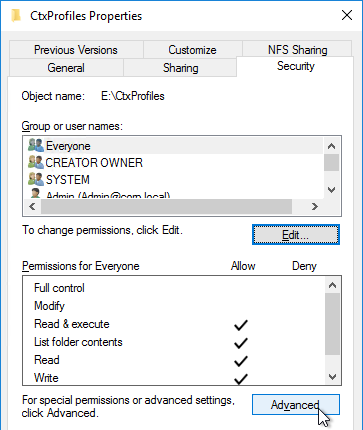Click up arrow of user list scrollbar

(x=331, y=146)
